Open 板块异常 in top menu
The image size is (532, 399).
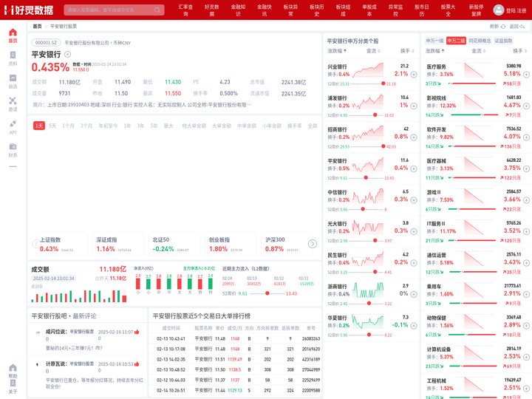(x=291, y=10)
